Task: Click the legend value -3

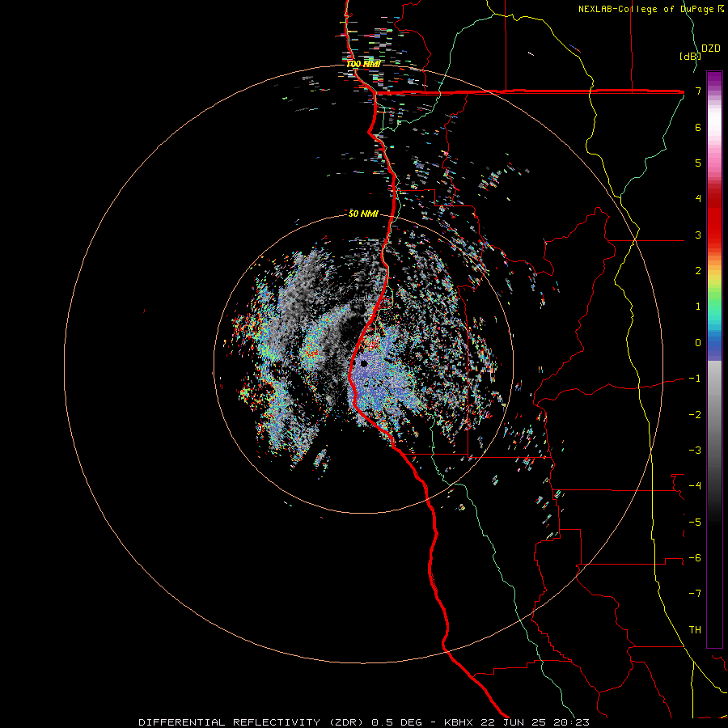Action: [695, 451]
